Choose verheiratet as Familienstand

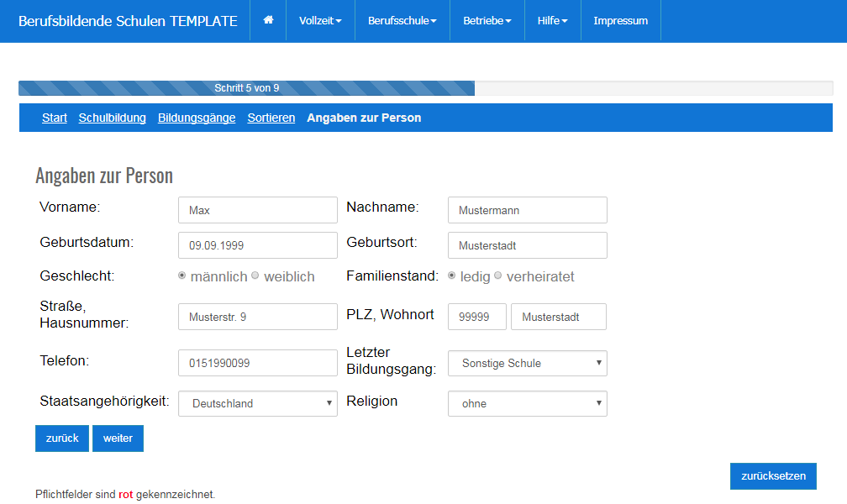[497, 276]
